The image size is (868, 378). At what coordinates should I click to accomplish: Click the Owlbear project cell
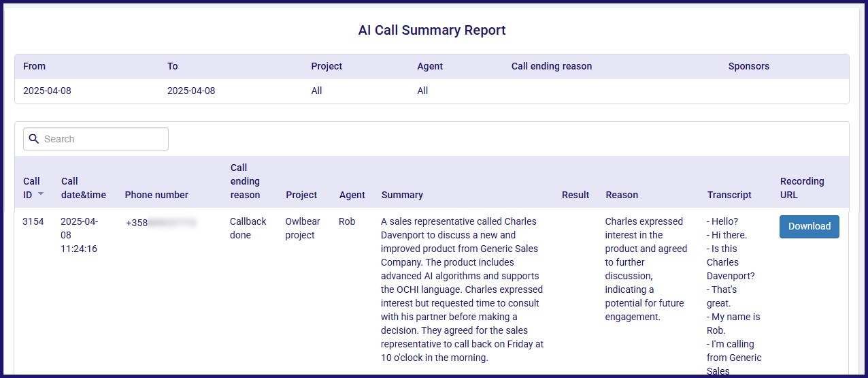click(303, 228)
